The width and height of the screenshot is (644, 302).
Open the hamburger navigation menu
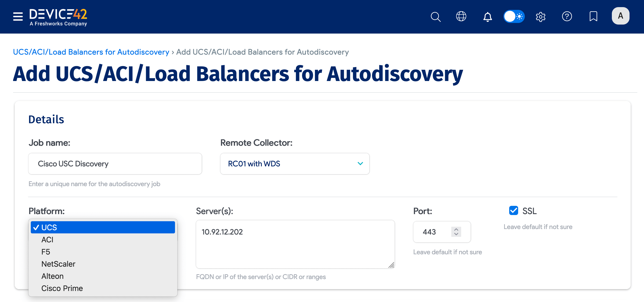click(18, 17)
